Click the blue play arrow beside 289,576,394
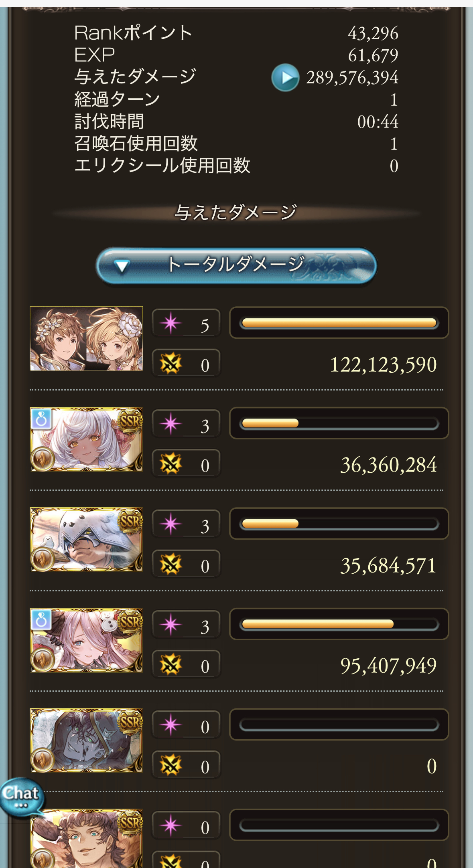This screenshot has width=473, height=868. (x=285, y=77)
